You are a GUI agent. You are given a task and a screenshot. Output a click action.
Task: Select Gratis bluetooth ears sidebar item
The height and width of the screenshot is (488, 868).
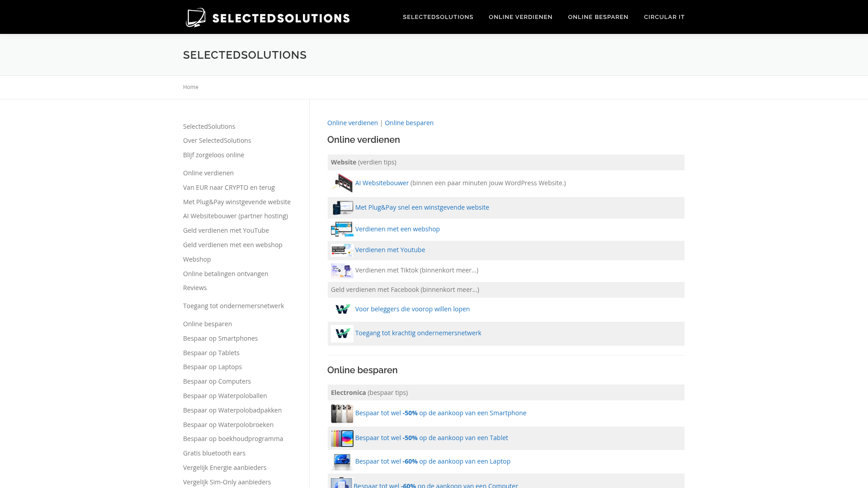click(214, 453)
